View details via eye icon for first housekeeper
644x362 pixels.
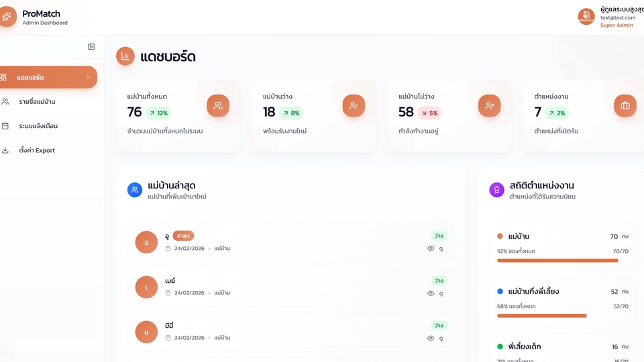pyautogui.click(x=431, y=248)
